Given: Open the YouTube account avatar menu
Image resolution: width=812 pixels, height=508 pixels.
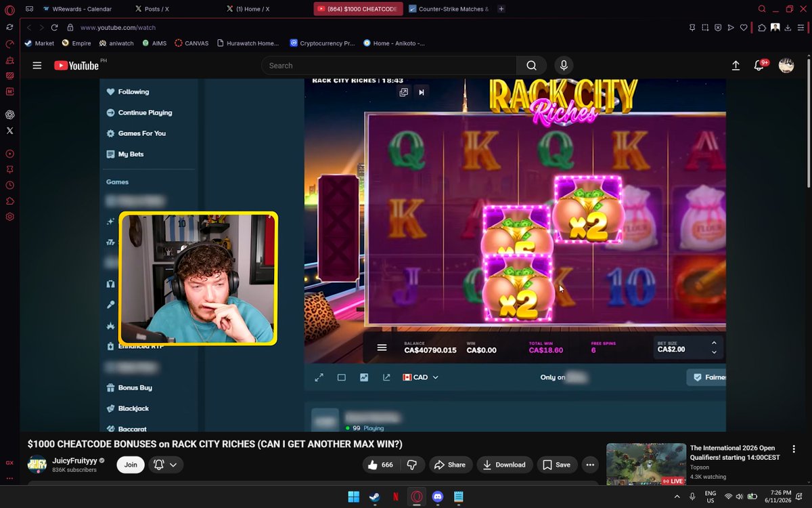Looking at the screenshot, I should point(786,66).
